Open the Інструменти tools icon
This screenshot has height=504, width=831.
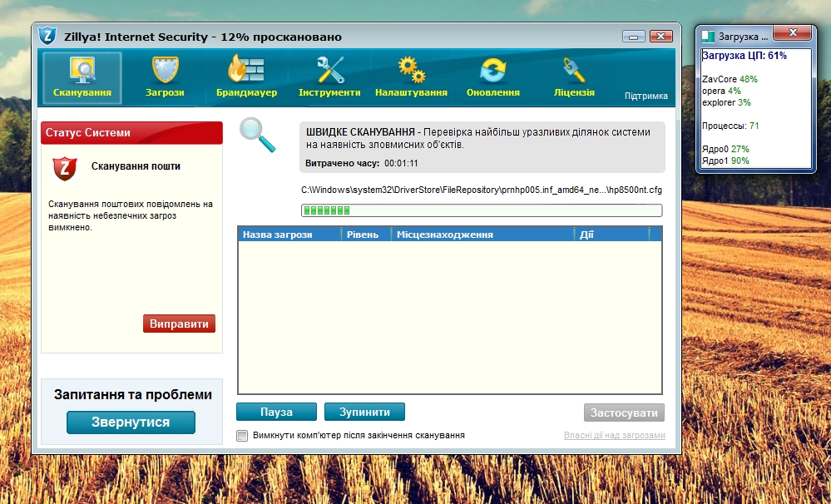coord(329,70)
